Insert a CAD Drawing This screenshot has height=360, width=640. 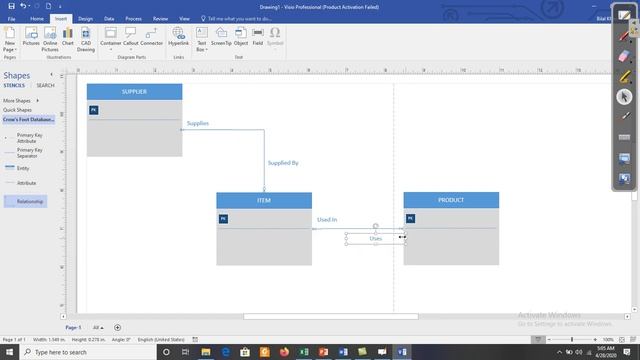[x=86, y=39]
